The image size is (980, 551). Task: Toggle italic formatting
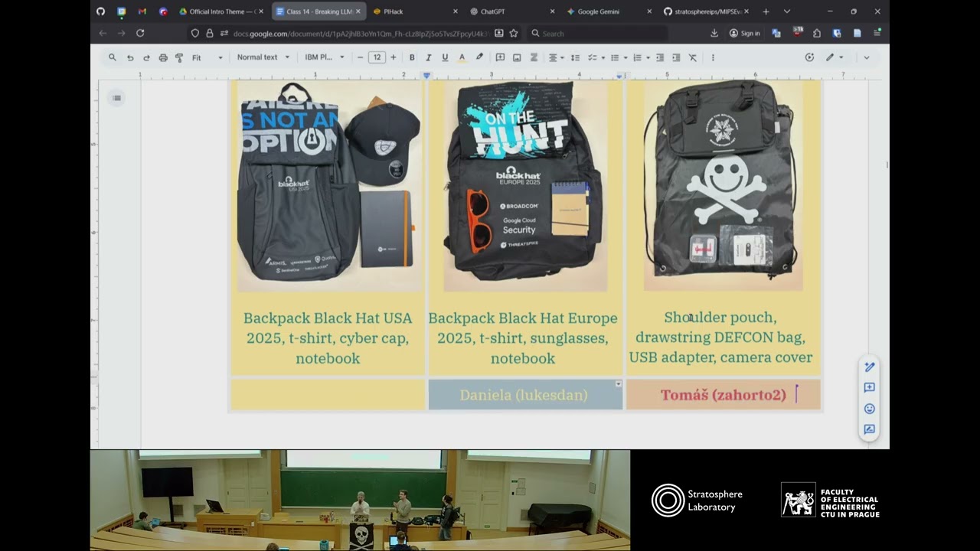[x=428, y=57]
